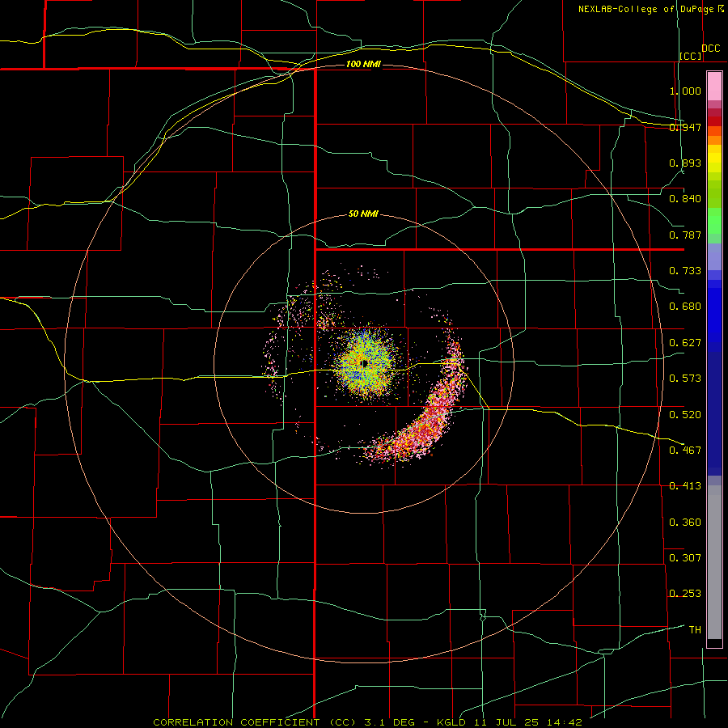The width and height of the screenshot is (728, 728).
Task: Click the 0.360 scale value
Action: pos(685,522)
